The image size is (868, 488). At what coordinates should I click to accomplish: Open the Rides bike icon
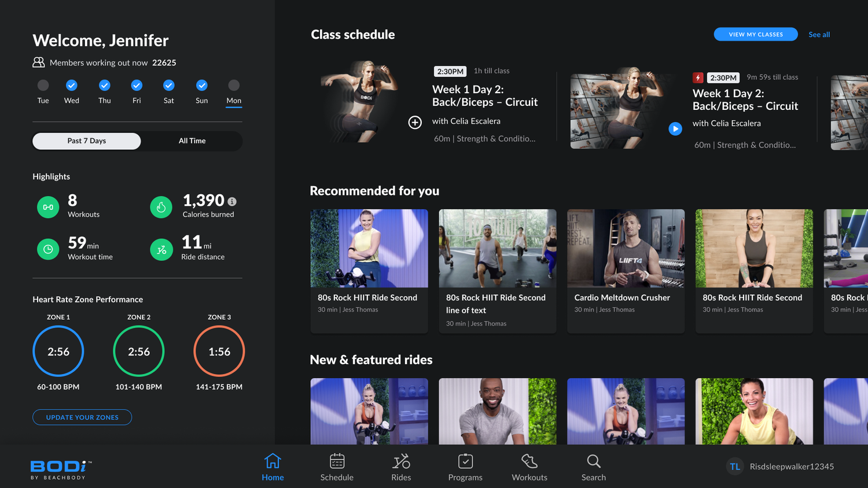pos(401,461)
